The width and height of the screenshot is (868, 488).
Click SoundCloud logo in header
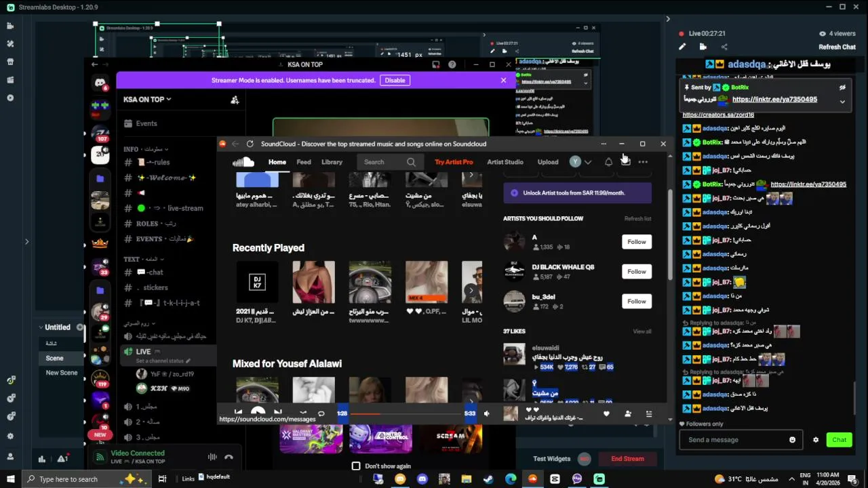click(x=243, y=162)
